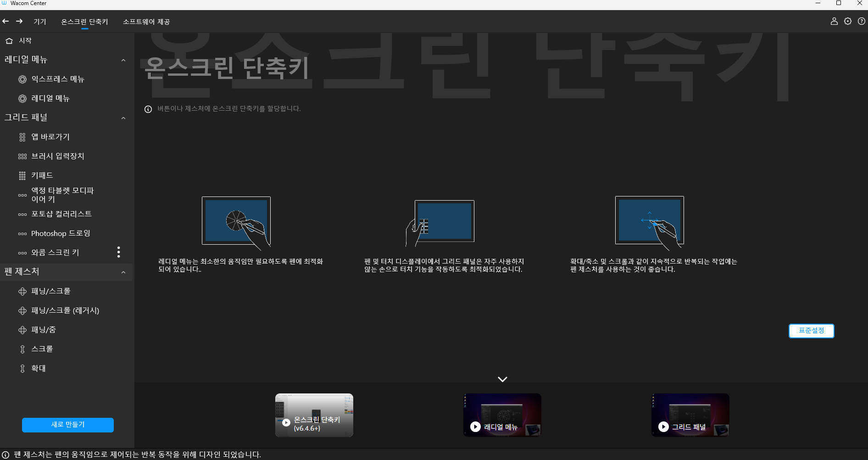The height and width of the screenshot is (460, 868).
Task: Click the grid icon for 앱 바로가기
Action: (22, 137)
